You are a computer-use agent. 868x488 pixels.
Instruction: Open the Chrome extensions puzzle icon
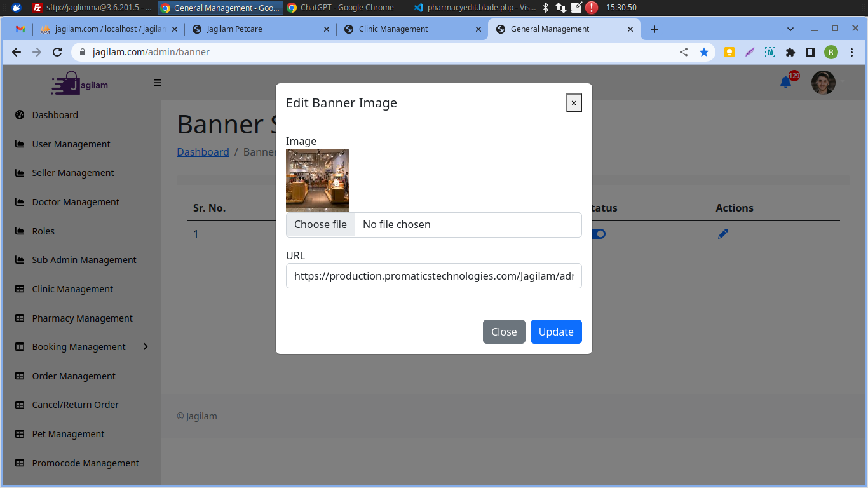click(x=790, y=52)
